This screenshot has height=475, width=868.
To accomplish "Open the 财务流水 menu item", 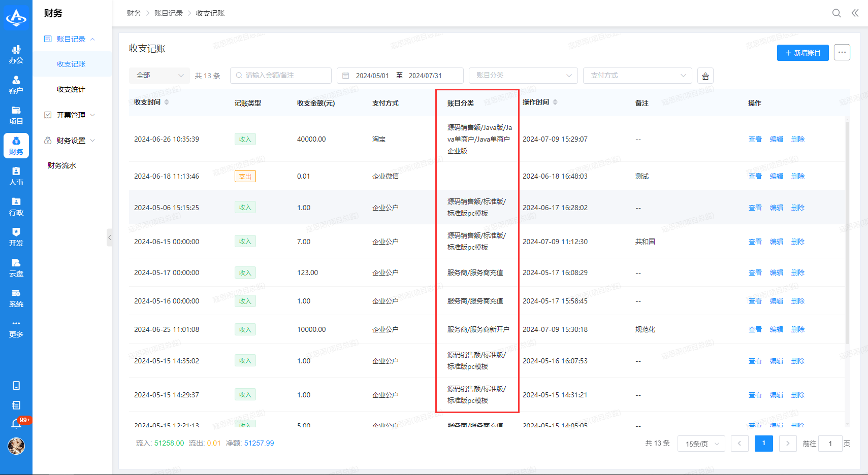I will [62, 165].
